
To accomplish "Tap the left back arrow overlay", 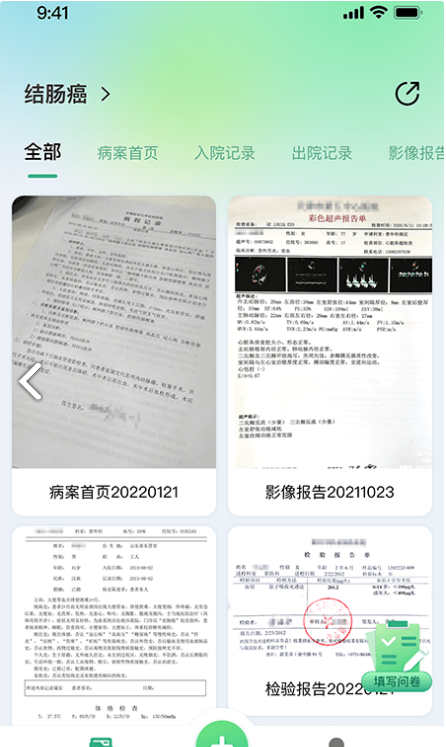I will click(30, 381).
